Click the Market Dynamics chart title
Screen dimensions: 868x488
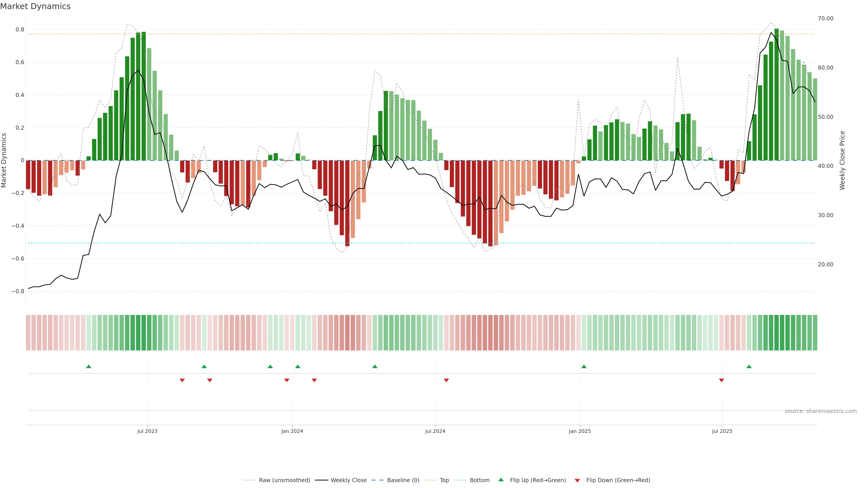pyautogui.click(x=35, y=6)
